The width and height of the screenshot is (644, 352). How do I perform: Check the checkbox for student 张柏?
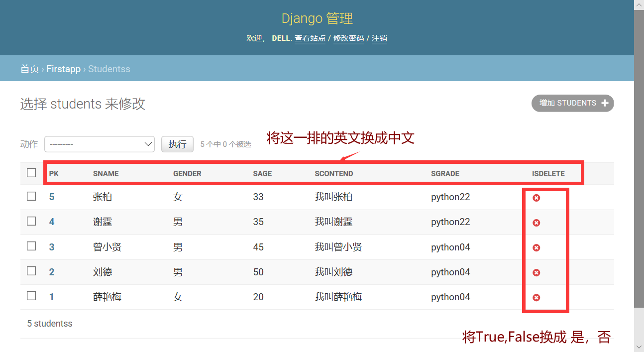31,196
